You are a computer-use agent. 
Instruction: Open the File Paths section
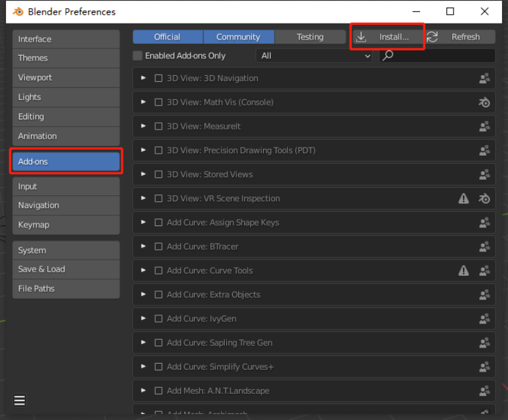[x=66, y=288]
